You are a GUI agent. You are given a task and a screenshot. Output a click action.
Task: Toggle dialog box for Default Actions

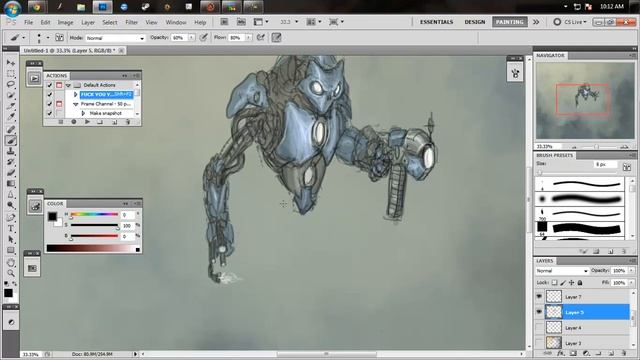tap(59, 85)
